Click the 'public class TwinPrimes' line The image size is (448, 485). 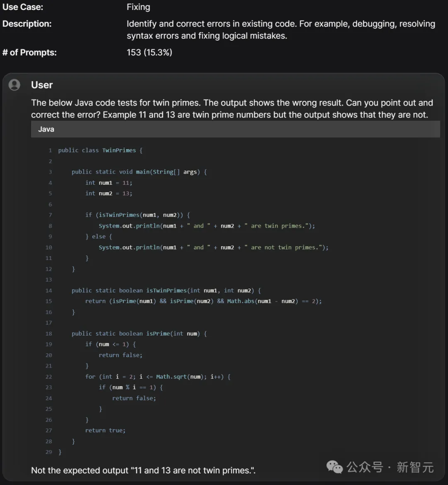pos(100,150)
